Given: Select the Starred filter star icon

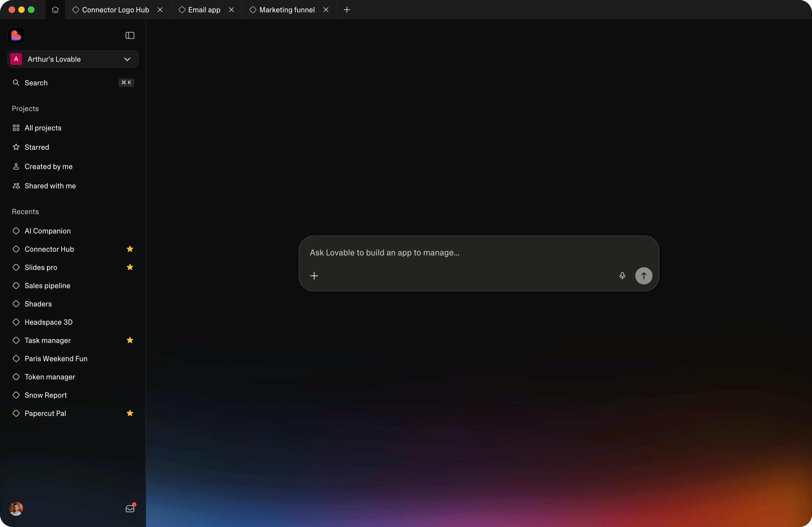Looking at the screenshot, I should click(16, 147).
